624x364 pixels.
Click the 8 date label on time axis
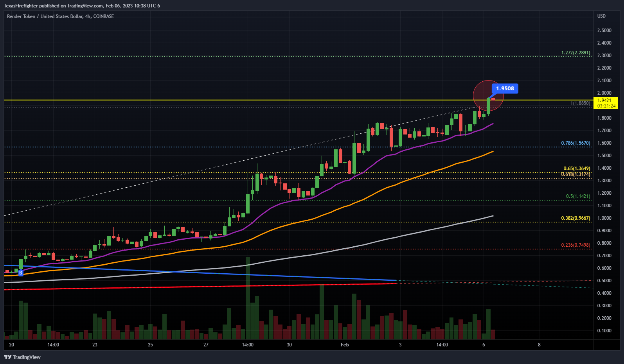point(539,345)
